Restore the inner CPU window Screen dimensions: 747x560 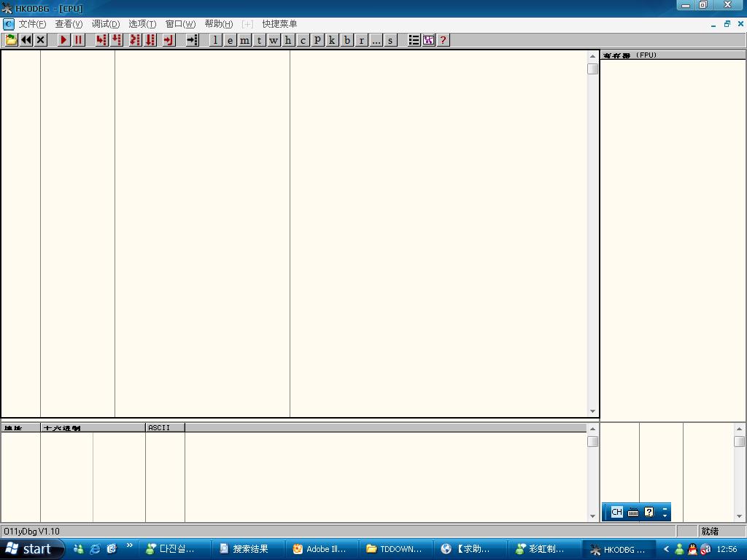(727, 24)
